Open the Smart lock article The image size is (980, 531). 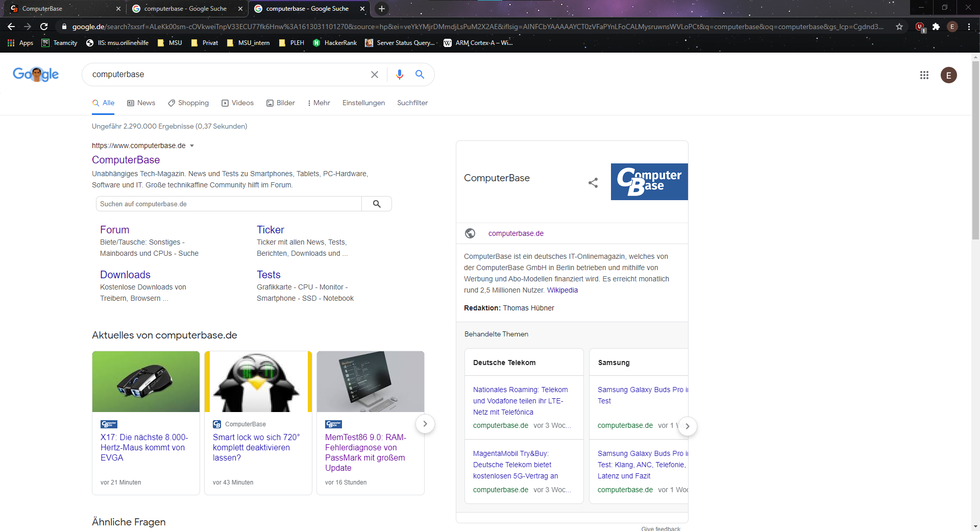(256, 447)
